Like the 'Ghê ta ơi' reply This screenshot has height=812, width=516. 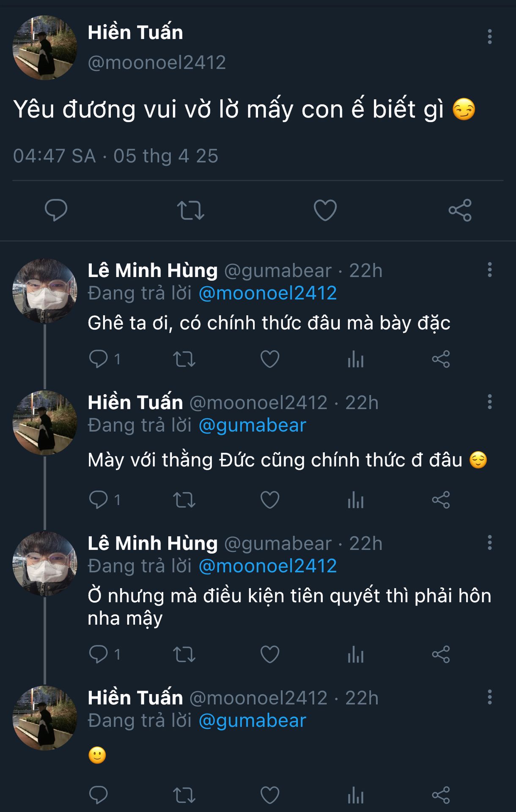tap(270, 359)
